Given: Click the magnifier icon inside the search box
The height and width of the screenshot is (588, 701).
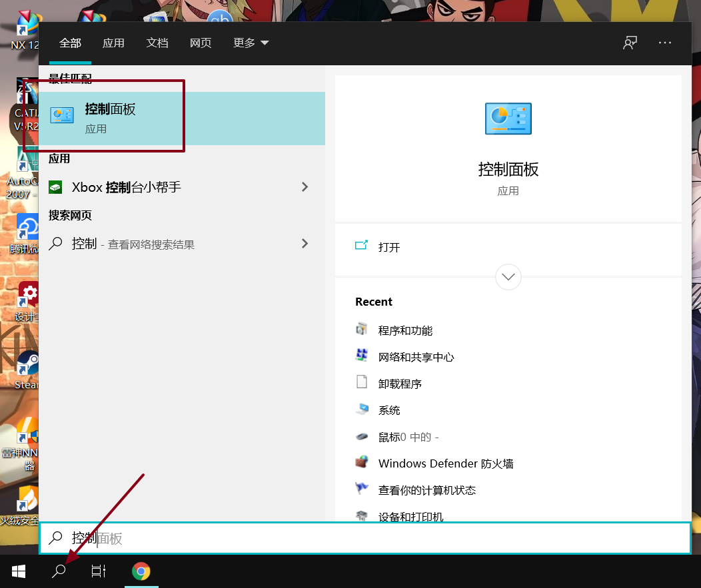Looking at the screenshot, I should (55, 538).
